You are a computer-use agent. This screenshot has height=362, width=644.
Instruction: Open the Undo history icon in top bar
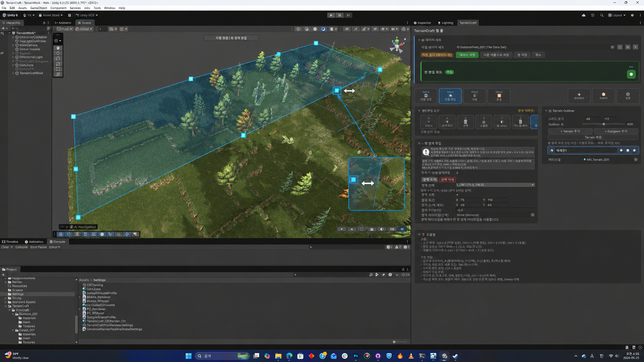(592, 15)
